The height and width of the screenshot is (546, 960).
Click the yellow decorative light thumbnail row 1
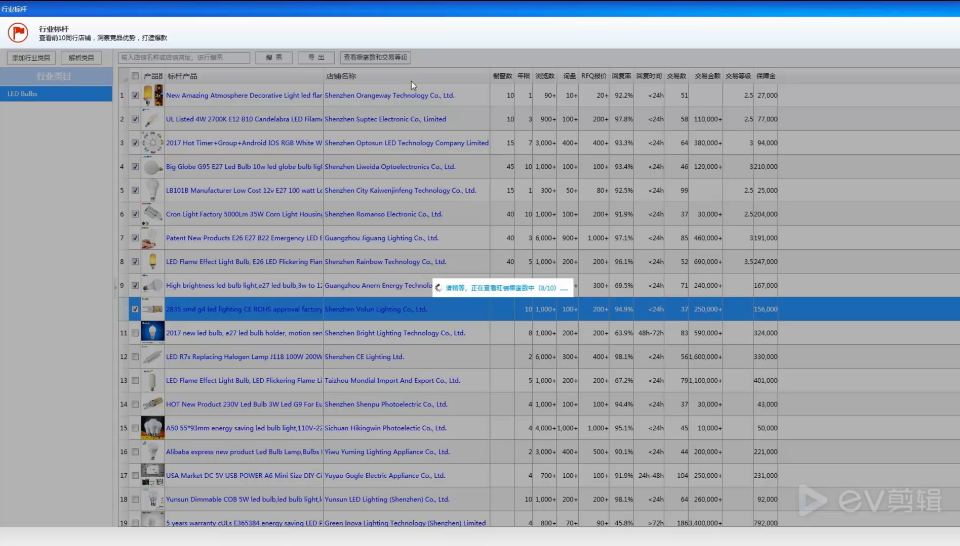[152, 95]
